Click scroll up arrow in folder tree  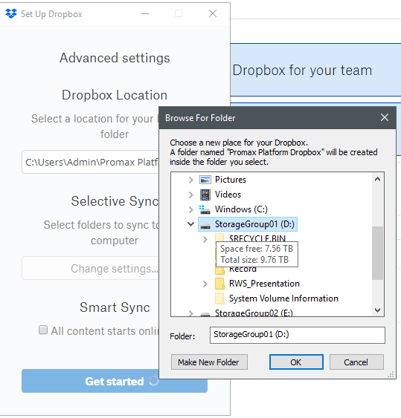[377, 179]
